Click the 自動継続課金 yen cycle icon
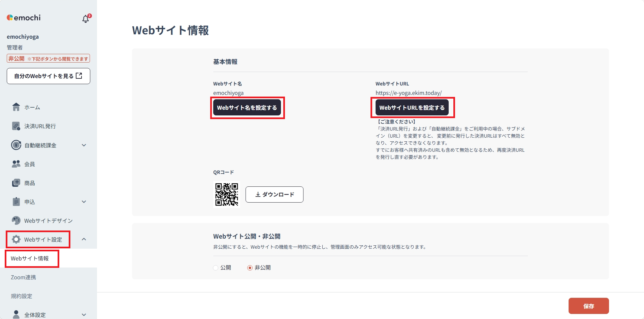This screenshot has height=319, width=644. 16,145
